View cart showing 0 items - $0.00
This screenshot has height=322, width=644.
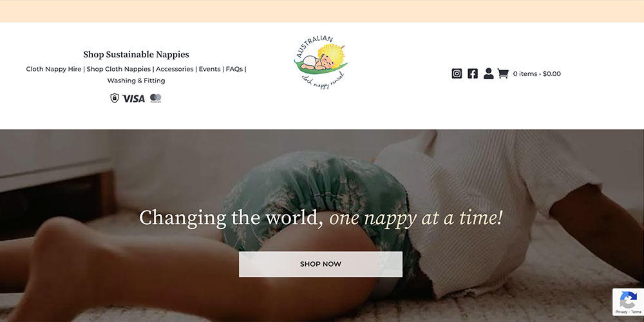click(x=537, y=74)
